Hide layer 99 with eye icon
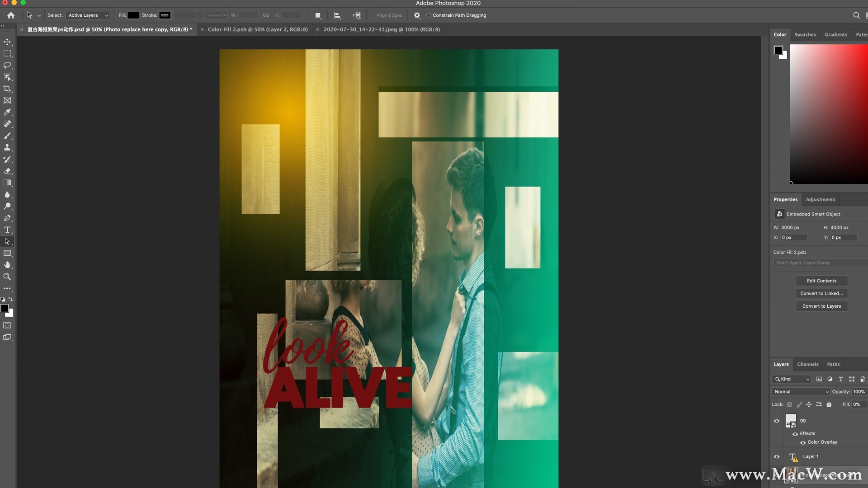868x488 pixels. point(777,421)
